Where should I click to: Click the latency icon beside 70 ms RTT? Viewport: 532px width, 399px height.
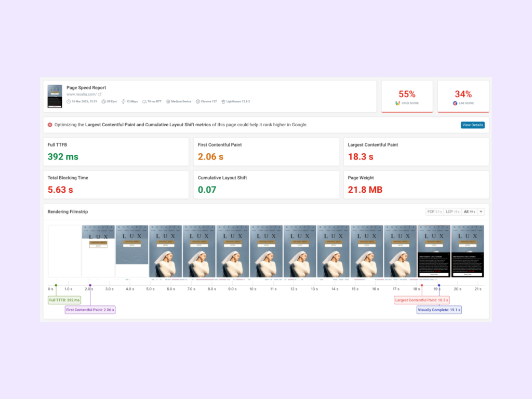click(144, 101)
